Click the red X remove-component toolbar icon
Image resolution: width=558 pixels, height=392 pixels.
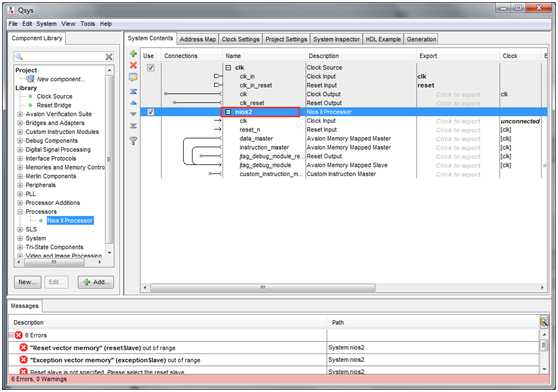(133, 65)
